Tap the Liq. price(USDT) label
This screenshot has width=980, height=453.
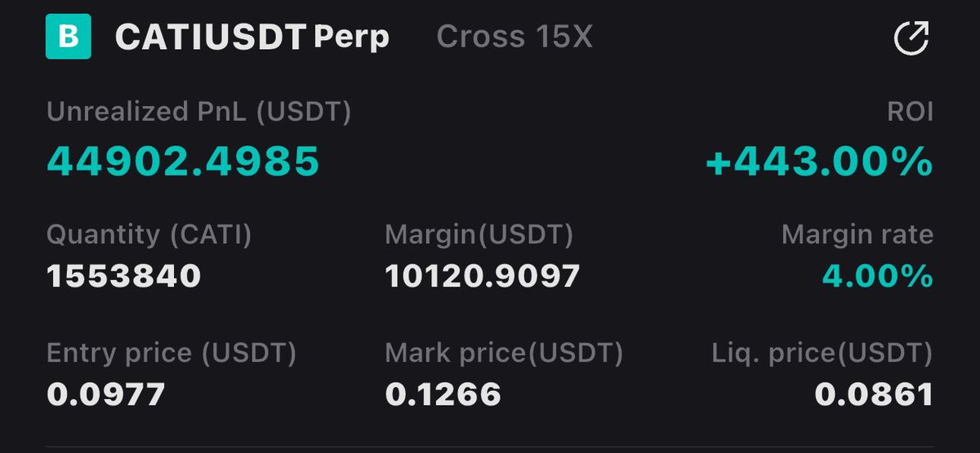(x=823, y=353)
